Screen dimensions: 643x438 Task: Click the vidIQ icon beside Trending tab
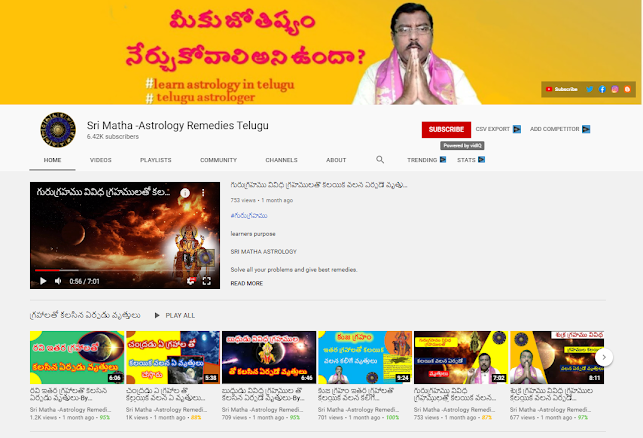point(443,160)
